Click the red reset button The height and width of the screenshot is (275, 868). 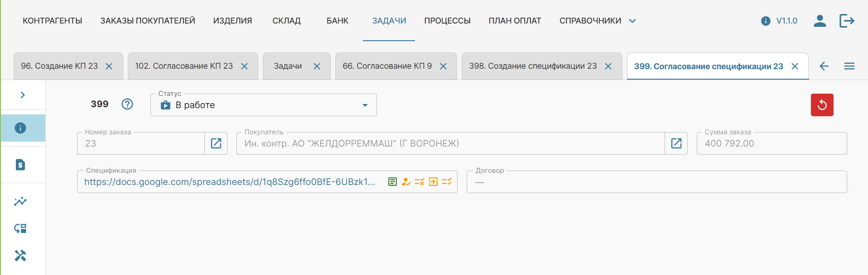point(822,105)
